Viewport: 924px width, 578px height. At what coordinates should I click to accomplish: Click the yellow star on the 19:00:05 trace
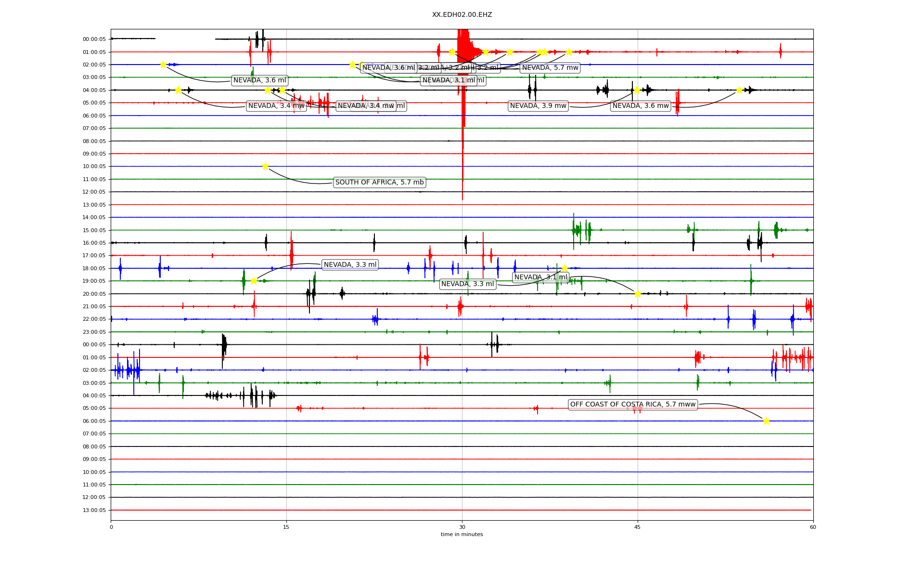tap(254, 281)
